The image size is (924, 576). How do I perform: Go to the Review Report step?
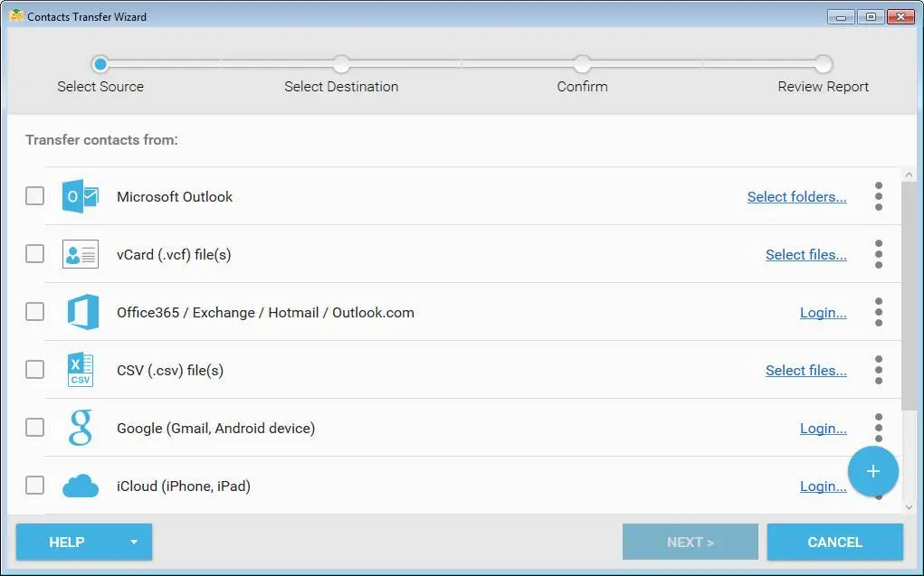click(x=824, y=63)
